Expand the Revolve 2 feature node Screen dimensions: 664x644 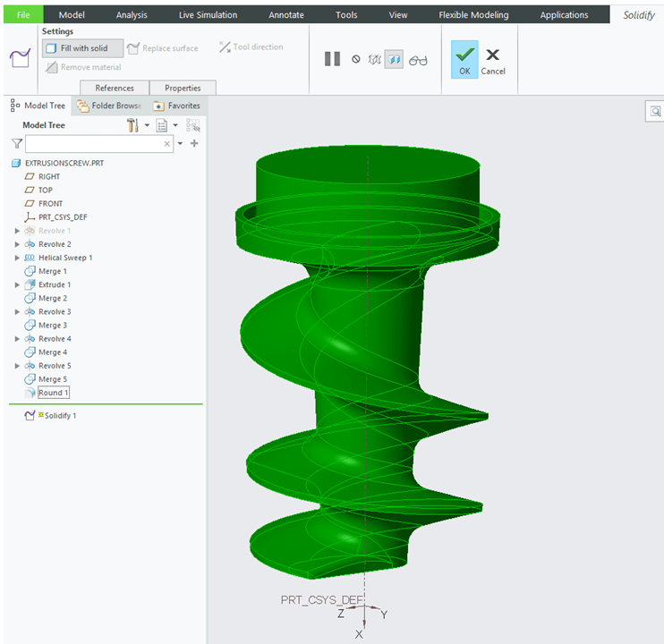click(x=18, y=244)
